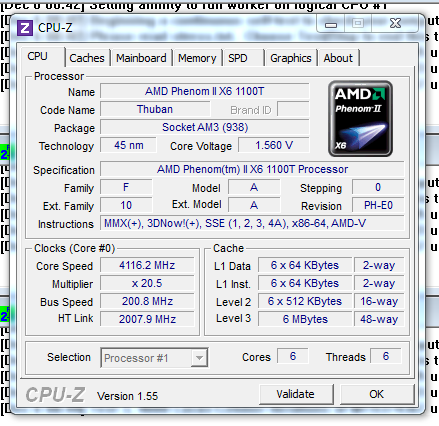Click the Code Name value Thuban

point(155,109)
